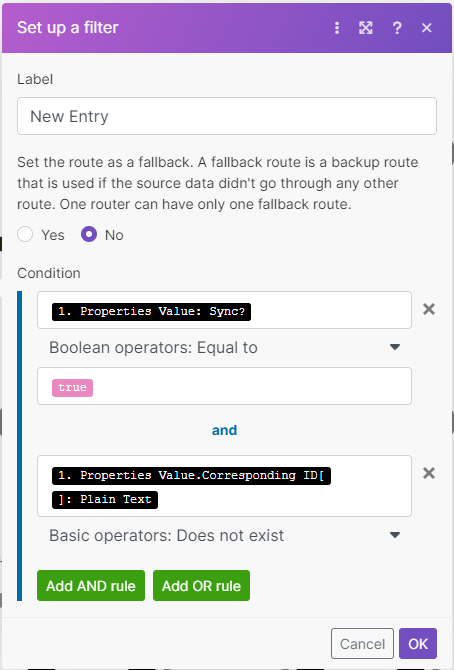
Task: Select the Properties Value: Sync? tag
Action: 151,311
